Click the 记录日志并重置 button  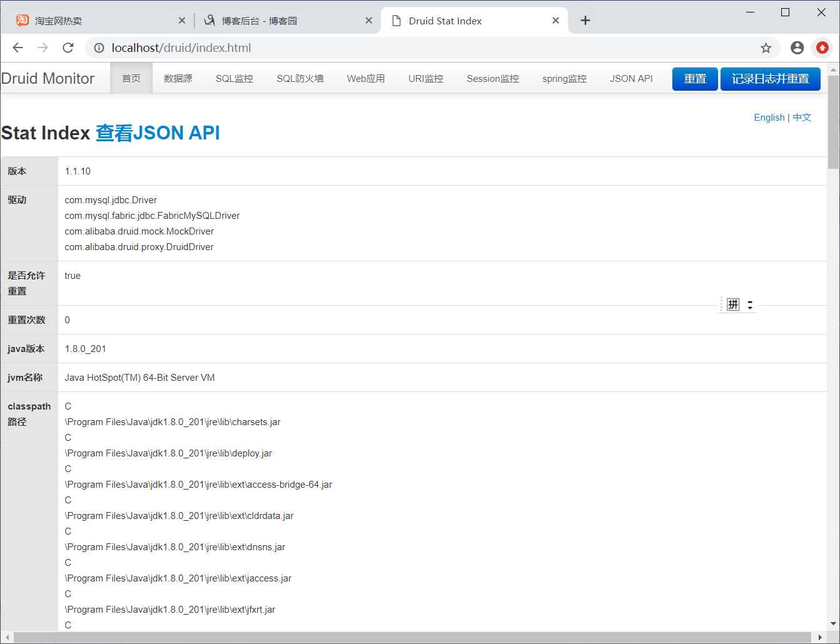771,79
